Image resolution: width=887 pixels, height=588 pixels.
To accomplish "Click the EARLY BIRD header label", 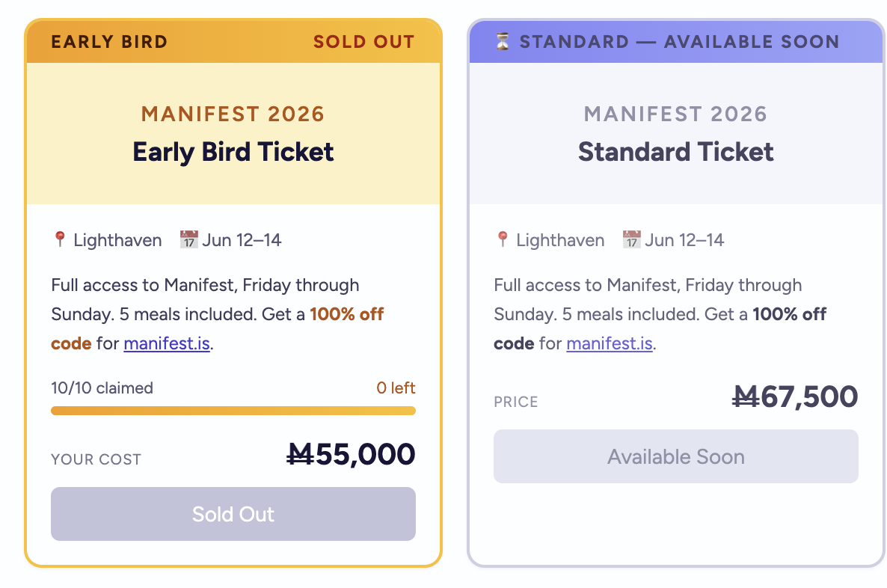I will pos(109,42).
